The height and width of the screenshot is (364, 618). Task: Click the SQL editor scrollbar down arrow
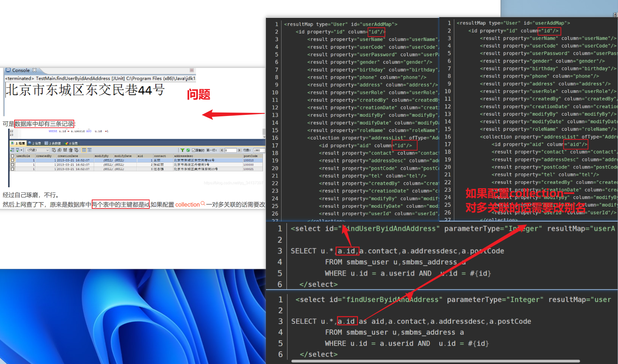pyautogui.click(x=264, y=136)
